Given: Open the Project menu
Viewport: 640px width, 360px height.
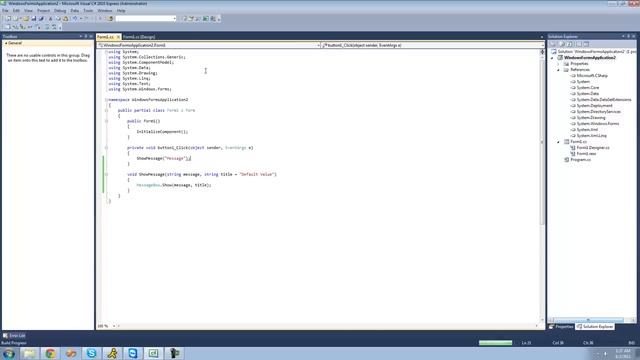Looking at the screenshot, I should point(43,11).
